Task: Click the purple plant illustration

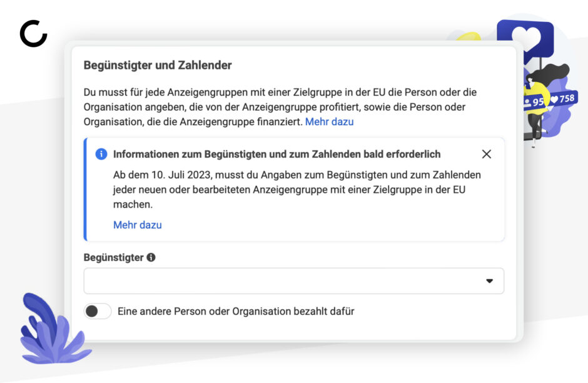Action: (x=55, y=329)
